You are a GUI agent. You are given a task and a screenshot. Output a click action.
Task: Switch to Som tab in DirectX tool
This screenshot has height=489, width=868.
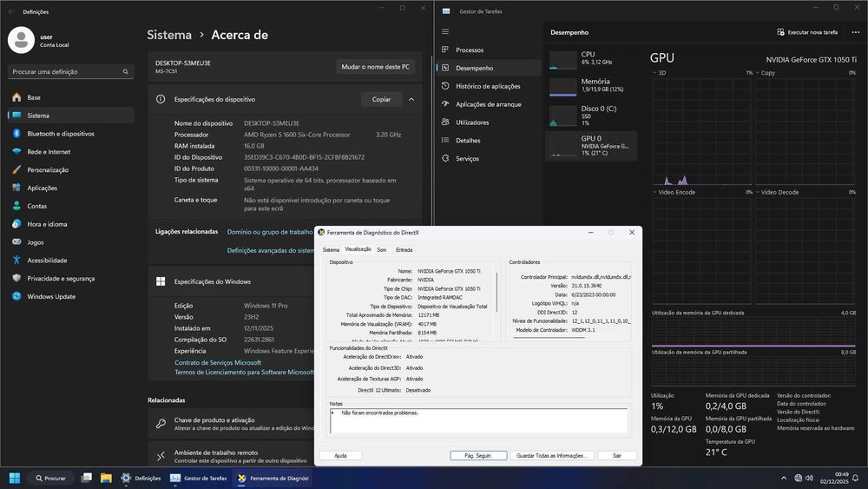pos(382,250)
